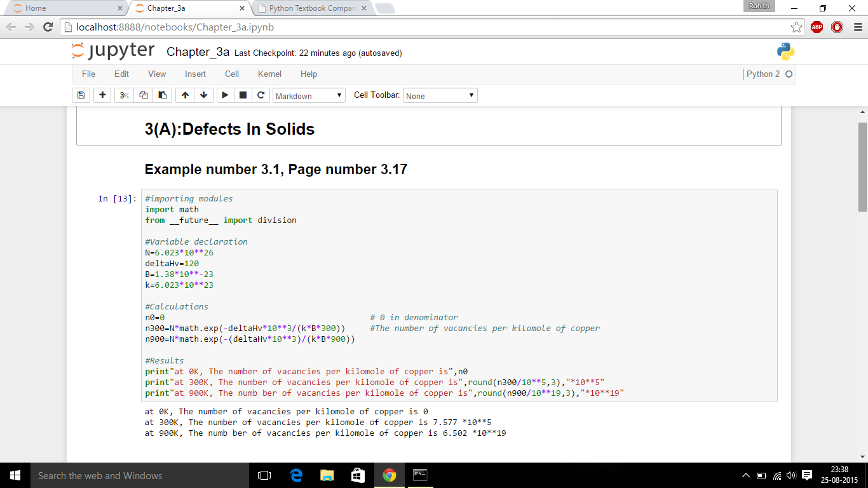Open the Insert menu
Viewport: 868px width, 488px height.
pyautogui.click(x=195, y=74)
